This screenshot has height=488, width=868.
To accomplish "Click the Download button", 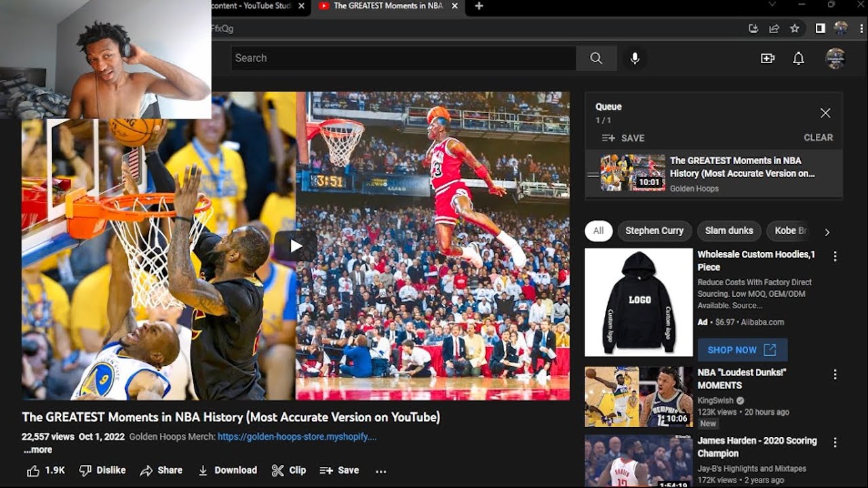I will click(x=227, y=470).
